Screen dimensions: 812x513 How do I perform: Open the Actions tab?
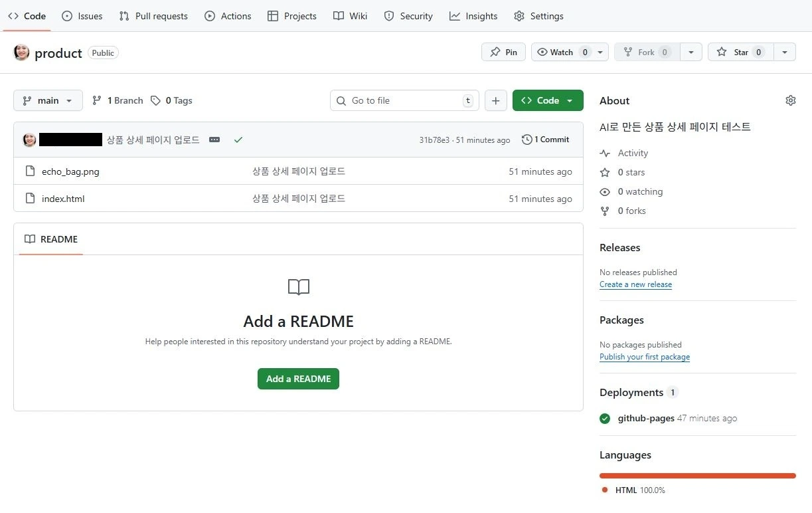[x=228, y=16]
